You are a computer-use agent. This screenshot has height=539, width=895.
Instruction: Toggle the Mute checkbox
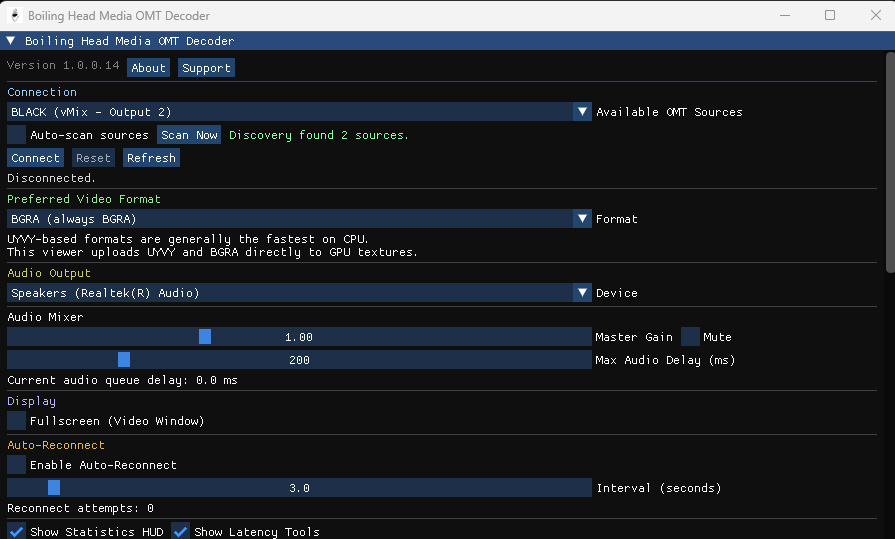coord(690,337)
